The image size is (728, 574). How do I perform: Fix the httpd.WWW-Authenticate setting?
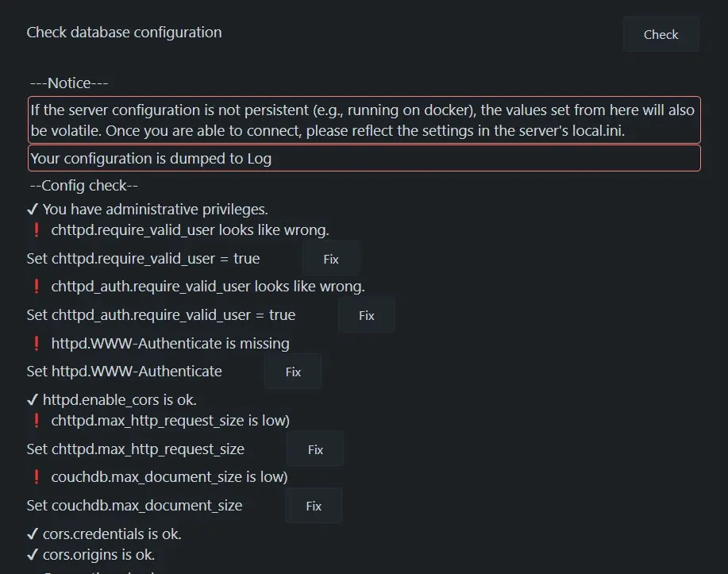click(x=293, y=372)
